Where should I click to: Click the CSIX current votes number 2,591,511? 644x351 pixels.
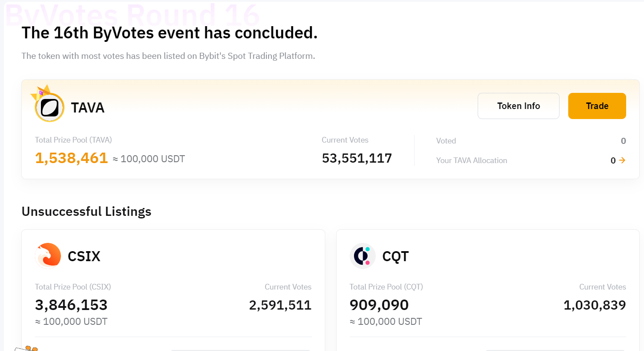click(x=280, y=305)
